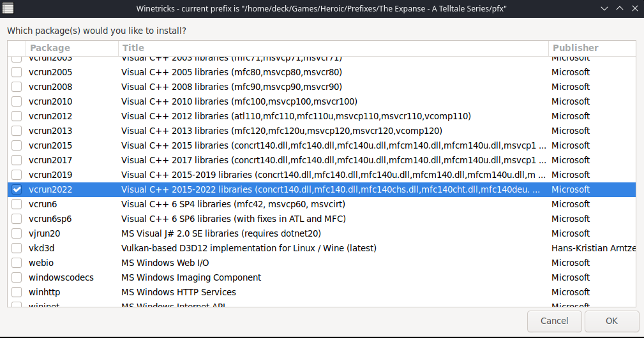Close the Winetricks window

[x=635, y=9]
